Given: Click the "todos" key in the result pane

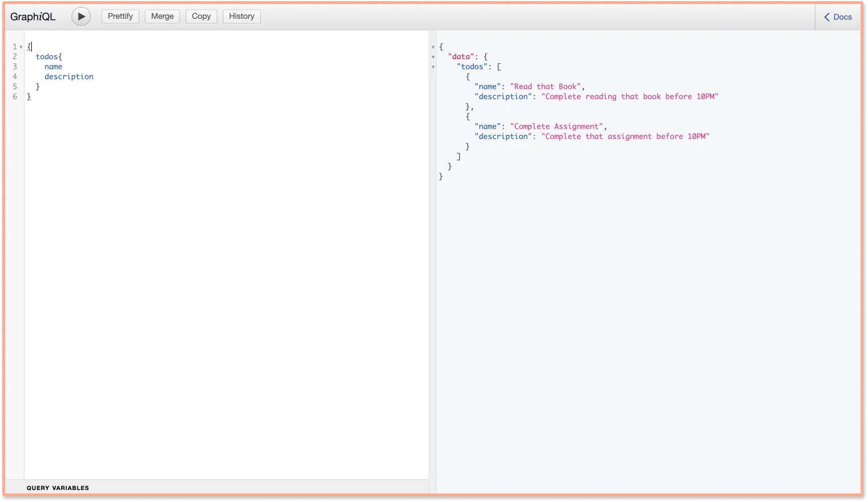Looking at the screenshot, I should 472,67.
